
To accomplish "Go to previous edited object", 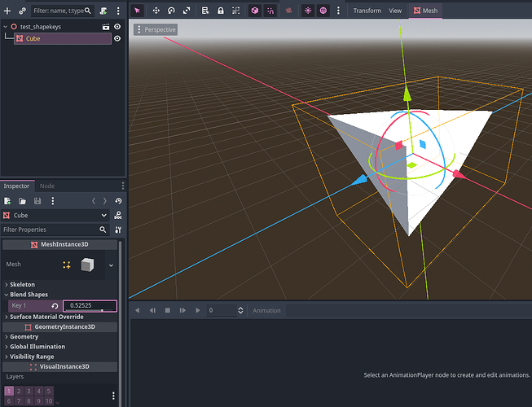I will pos(94,201).
